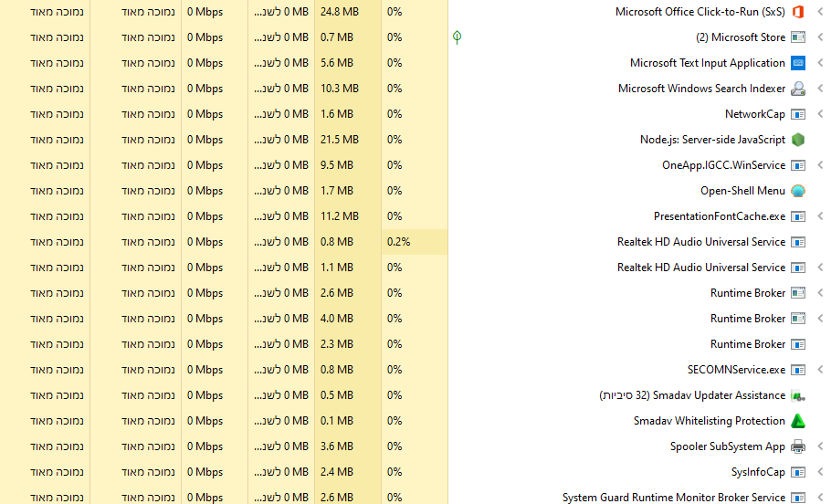
Task: Click the System Guard Runtime Monitor Broker icon
Action: [x=797, y=498]
